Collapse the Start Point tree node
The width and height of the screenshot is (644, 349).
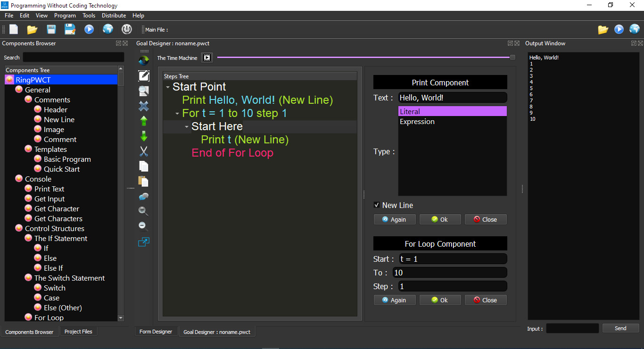pos(168,86)
